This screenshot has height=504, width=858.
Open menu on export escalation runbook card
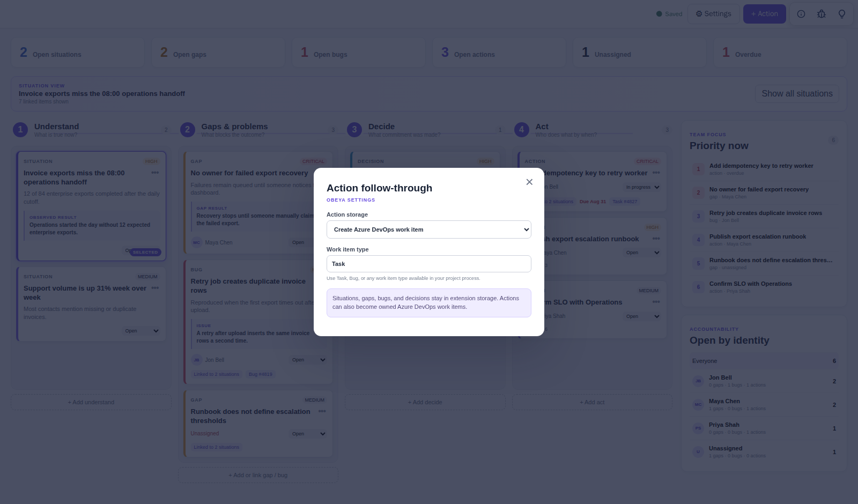[x=656, y=239]
